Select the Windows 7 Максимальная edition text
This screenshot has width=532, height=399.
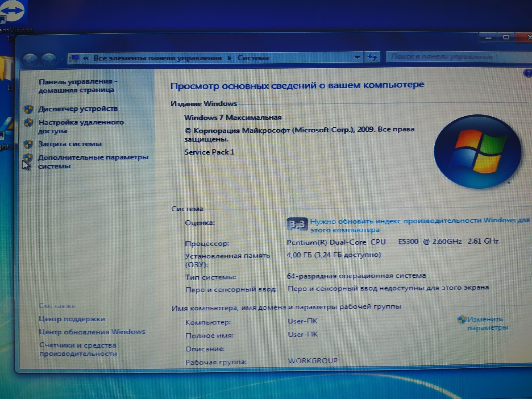pyautogui.click(x=233, y=117)
